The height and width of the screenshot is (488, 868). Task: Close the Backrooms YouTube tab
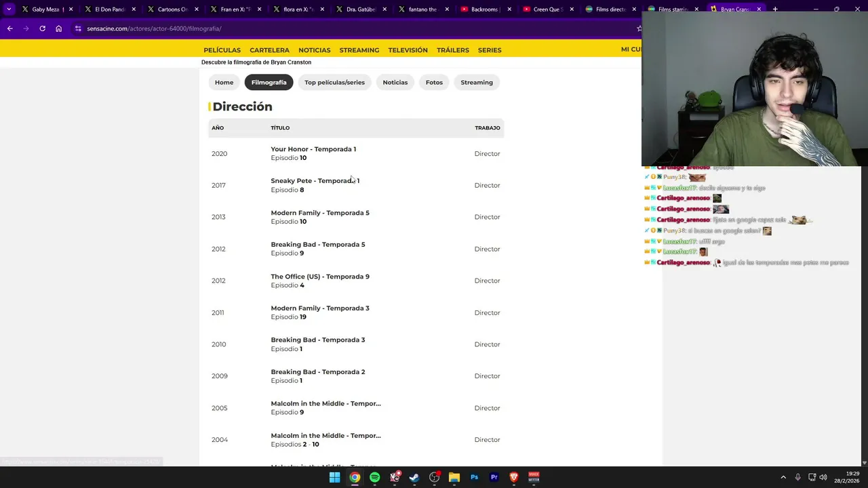[x=509, y=9]
